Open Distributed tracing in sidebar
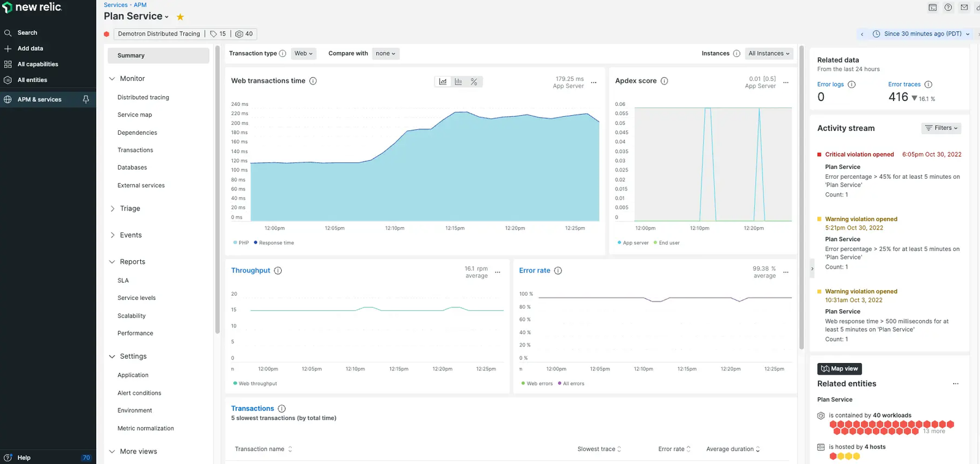This screenshot has width=980, height=464. tap(143, 97)
